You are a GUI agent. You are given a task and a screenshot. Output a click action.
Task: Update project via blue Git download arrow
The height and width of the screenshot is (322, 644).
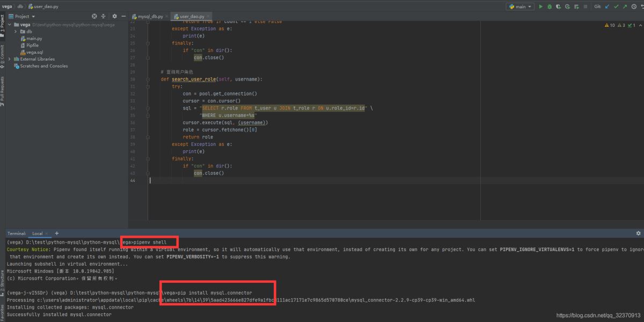tap(608, 6)
